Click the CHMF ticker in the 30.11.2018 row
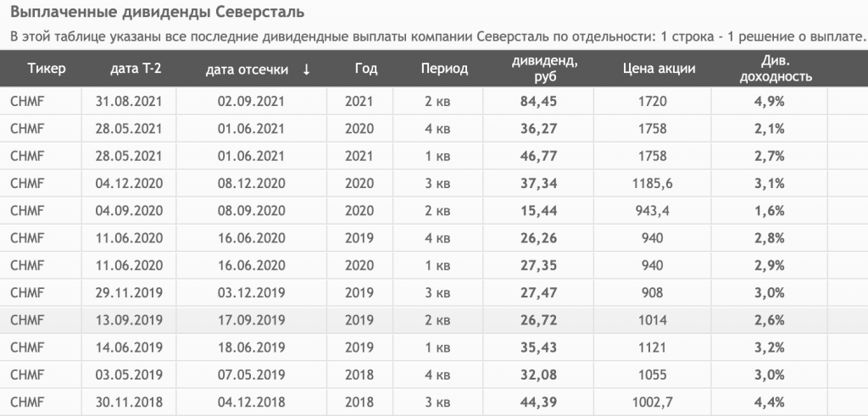The height and width of the screenshot is (416, 868). (27, 402)
